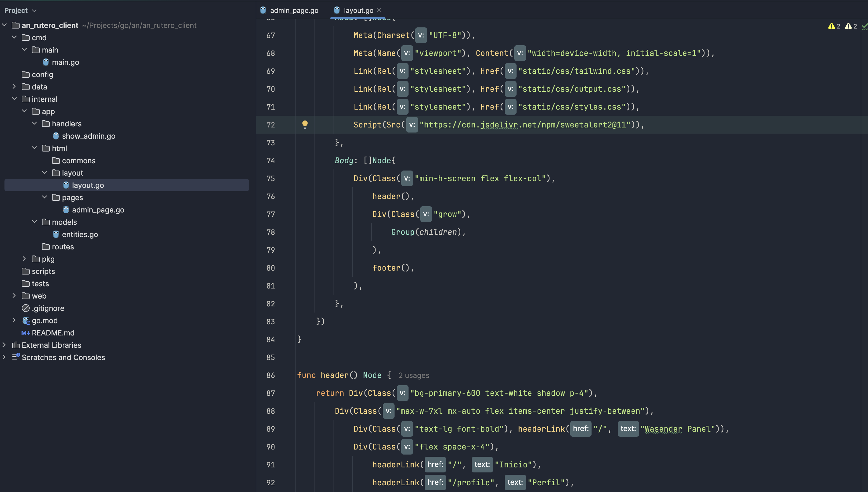This screenshot has height=492, width=868.
Task: Switch to the admin_page.go editor tab
Action: coord(289,10)
